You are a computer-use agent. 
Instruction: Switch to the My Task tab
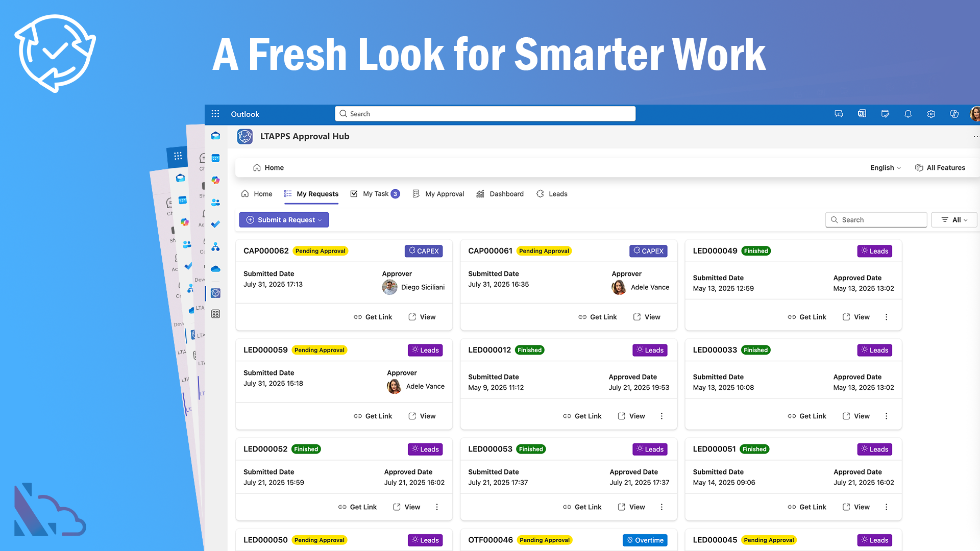(375, 194)
